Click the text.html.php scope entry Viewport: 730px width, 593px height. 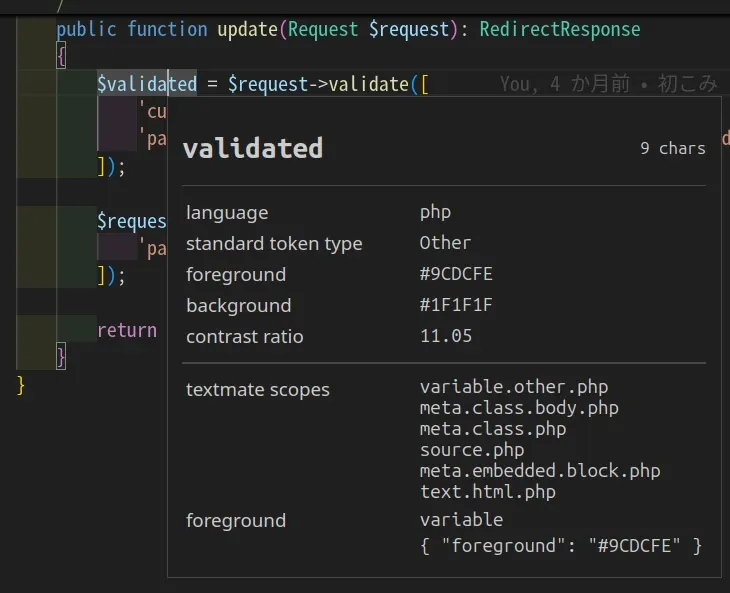pyautogui.click(x=487, y=491)
